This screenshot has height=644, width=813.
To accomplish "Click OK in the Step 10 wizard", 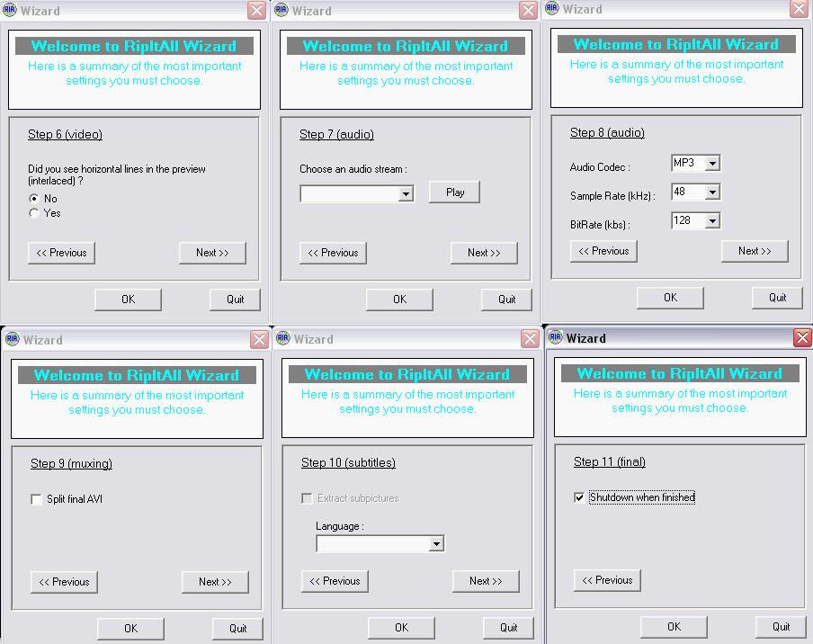I will (401, 628).
